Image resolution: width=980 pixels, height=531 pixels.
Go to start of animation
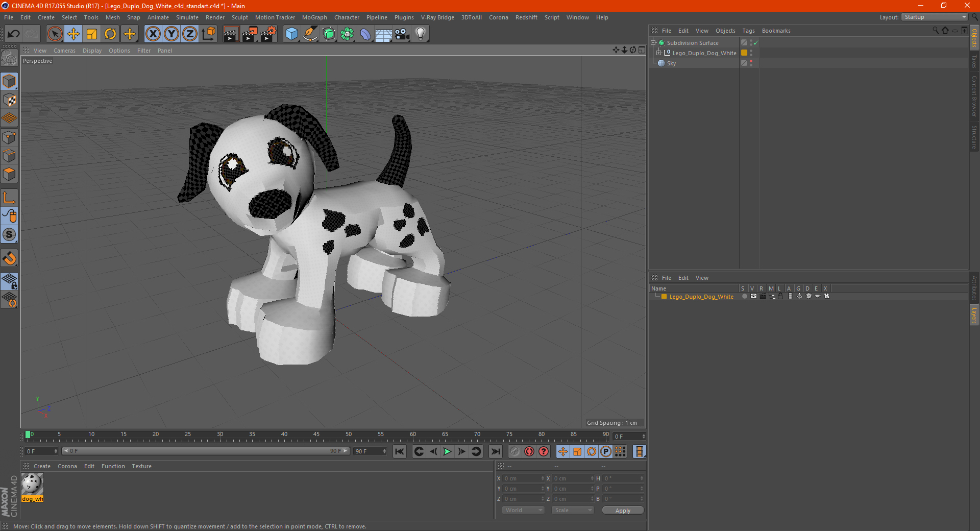[x=400, y=451]
